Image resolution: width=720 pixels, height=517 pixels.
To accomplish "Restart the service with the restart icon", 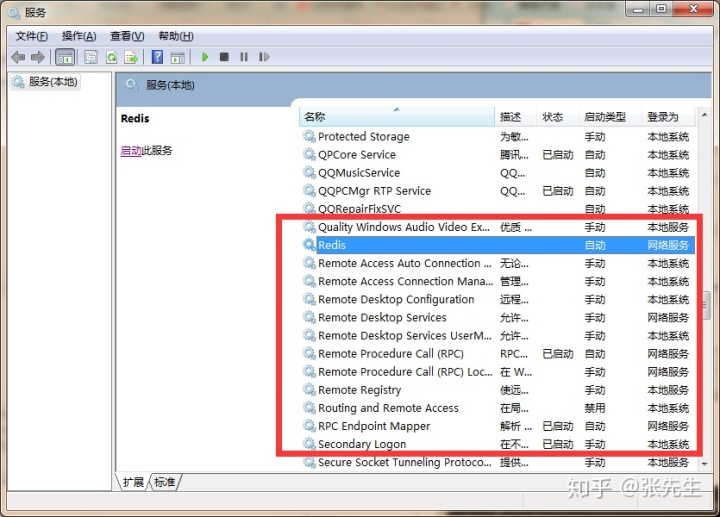I will point(264,57).
